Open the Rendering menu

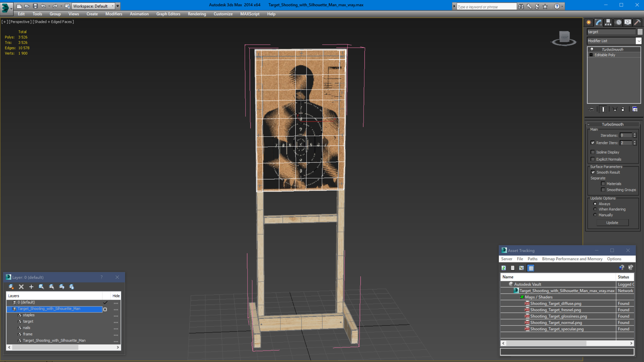pos(197,14)
